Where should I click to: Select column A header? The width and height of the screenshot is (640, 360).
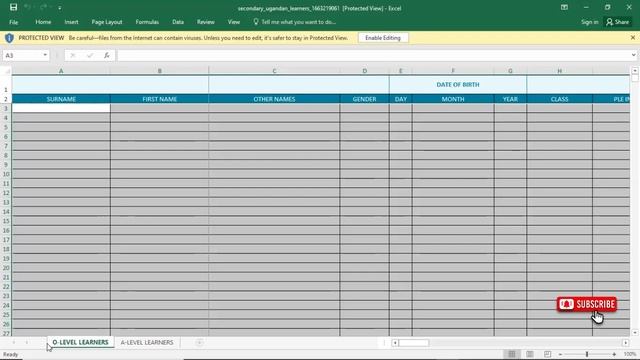[61, 71]
